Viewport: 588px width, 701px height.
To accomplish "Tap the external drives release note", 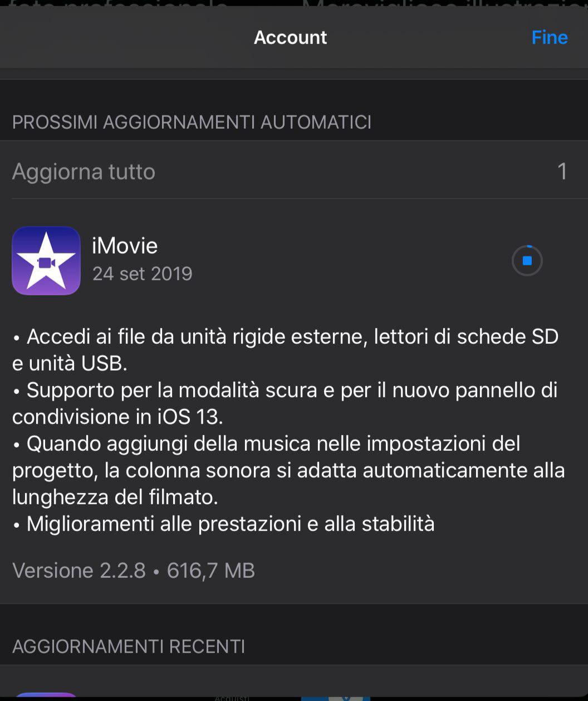I will (285, 350).
